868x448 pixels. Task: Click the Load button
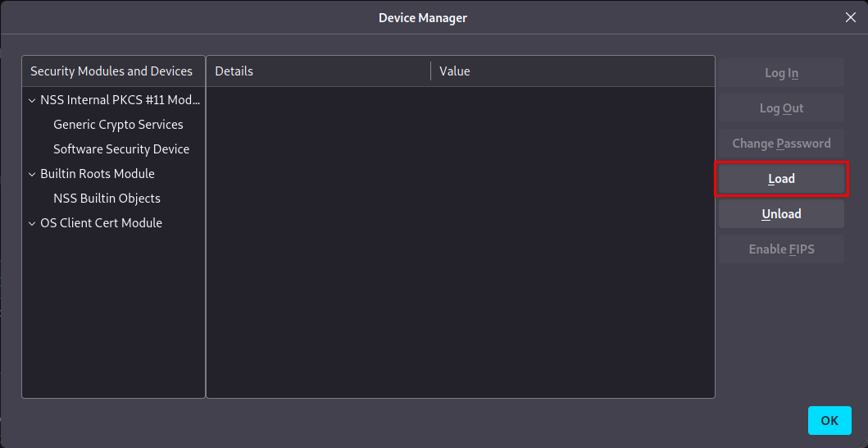(x=781, y=179)
